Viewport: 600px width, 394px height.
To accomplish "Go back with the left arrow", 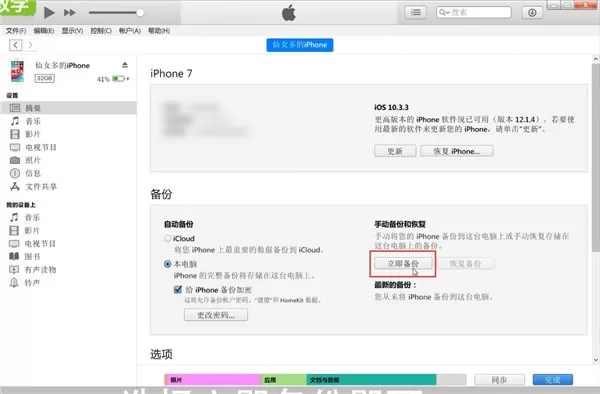I will coord(15,45).
